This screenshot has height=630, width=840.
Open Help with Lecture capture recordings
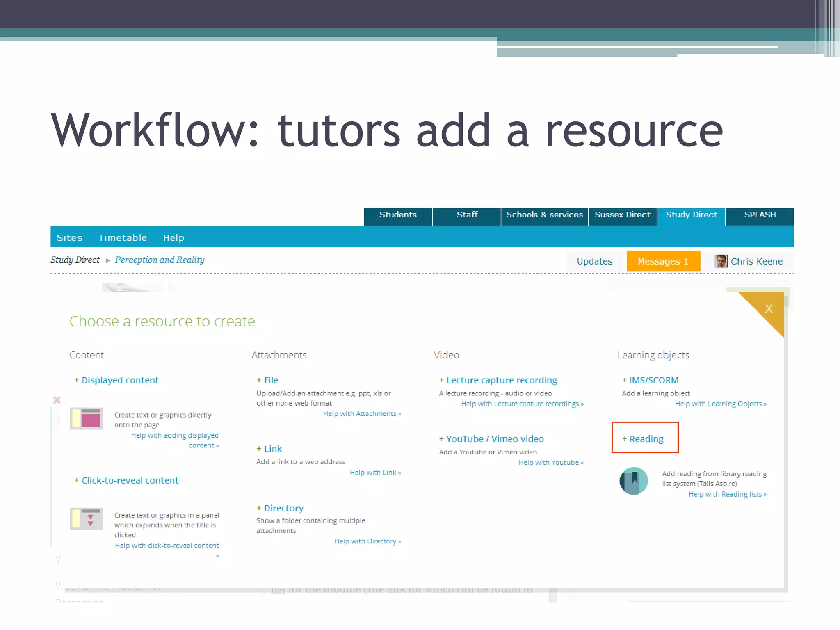pos(522,404)
